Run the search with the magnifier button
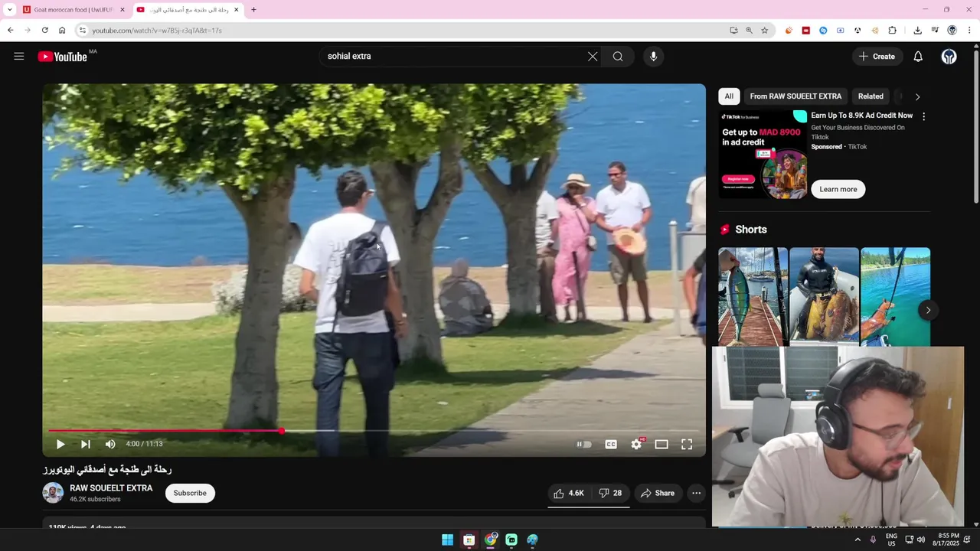The height and width of the screenshot is (551, 980). pos(618,56)
